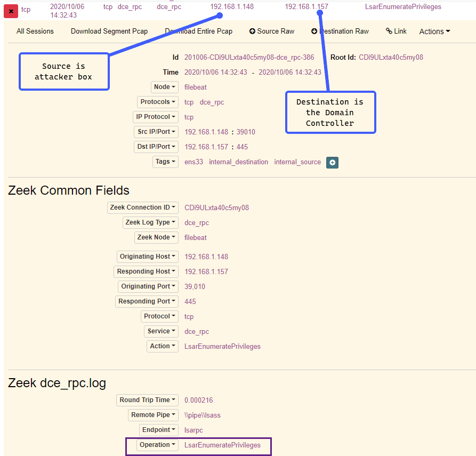
Task: Click the Root Id value link
Action: point(391,57)
